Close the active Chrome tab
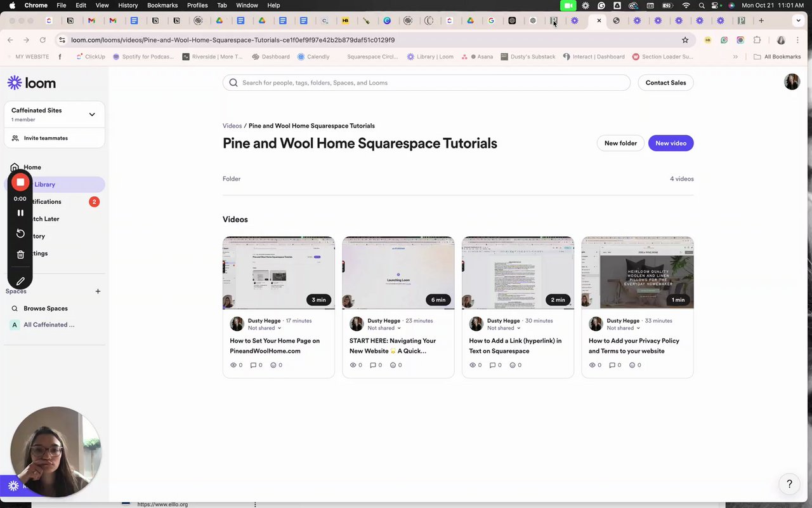Screen dimensions: 812x508 [x=599, y=20]
